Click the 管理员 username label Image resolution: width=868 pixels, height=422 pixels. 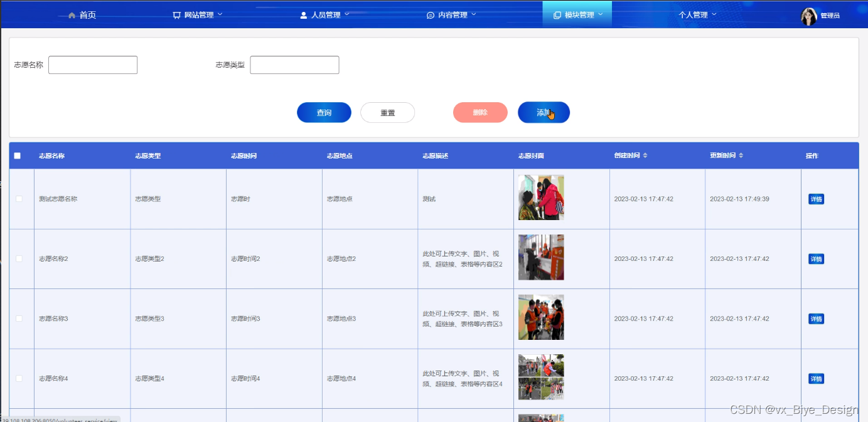coord(830,16)
